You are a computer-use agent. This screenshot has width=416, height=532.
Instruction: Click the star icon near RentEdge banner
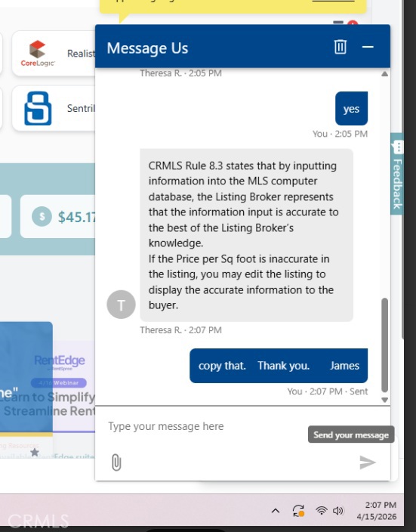point(35,452)
